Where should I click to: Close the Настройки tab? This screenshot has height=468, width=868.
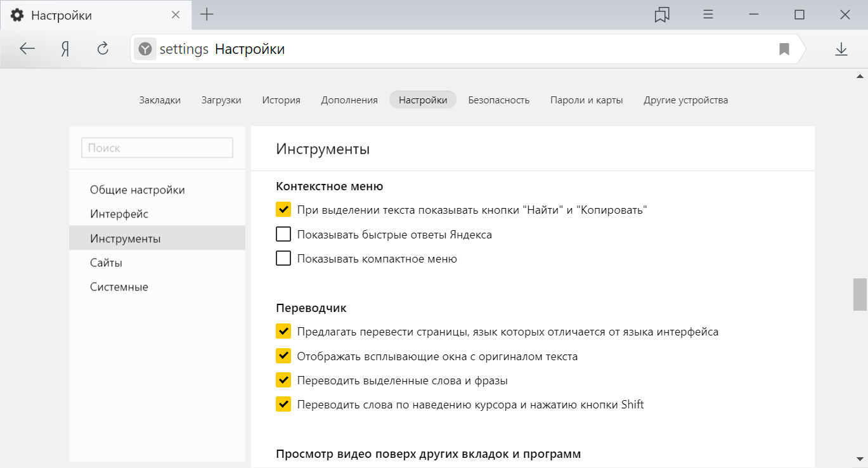click(176, 15)
